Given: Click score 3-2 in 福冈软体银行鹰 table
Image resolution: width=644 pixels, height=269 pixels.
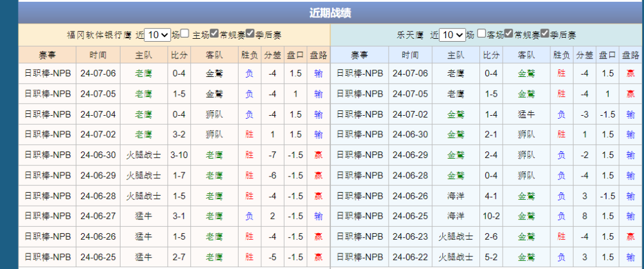Looking at the screenshot, I should click(179, 134).
